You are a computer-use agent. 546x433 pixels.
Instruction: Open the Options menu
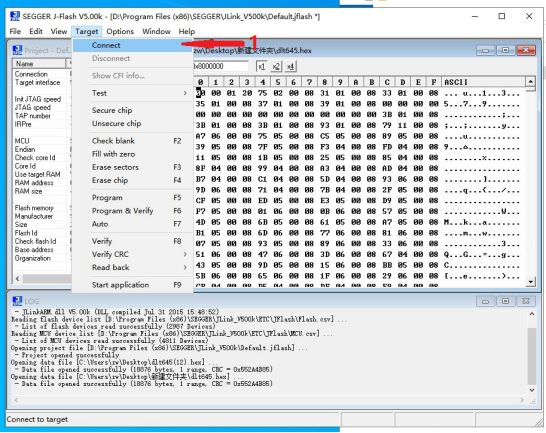pyautogui.click(x=120, y=31)
